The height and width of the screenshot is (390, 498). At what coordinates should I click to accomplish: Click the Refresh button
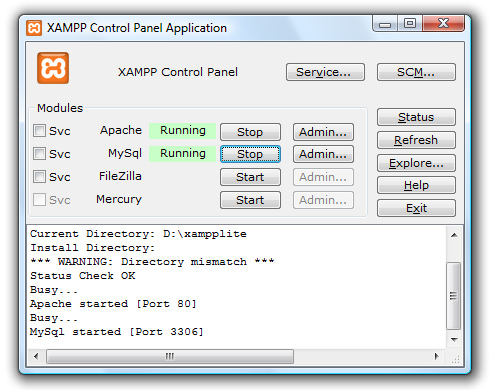[416, 140]
